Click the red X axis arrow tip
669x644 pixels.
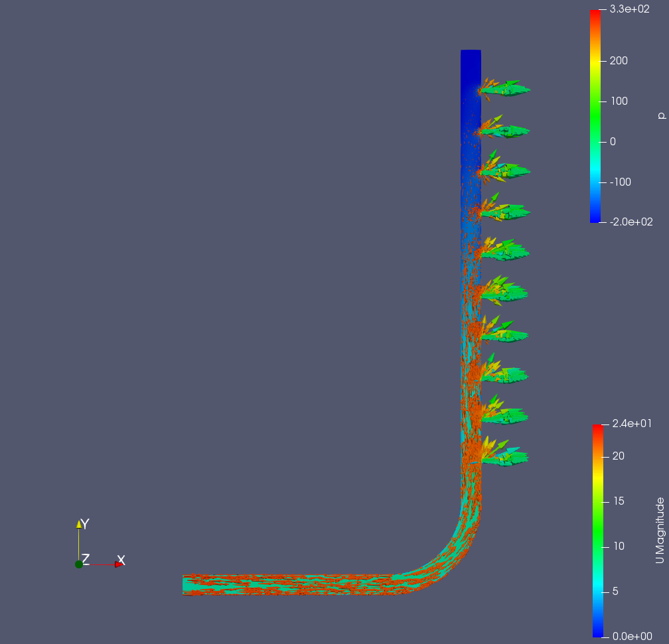tap(119, 564)
